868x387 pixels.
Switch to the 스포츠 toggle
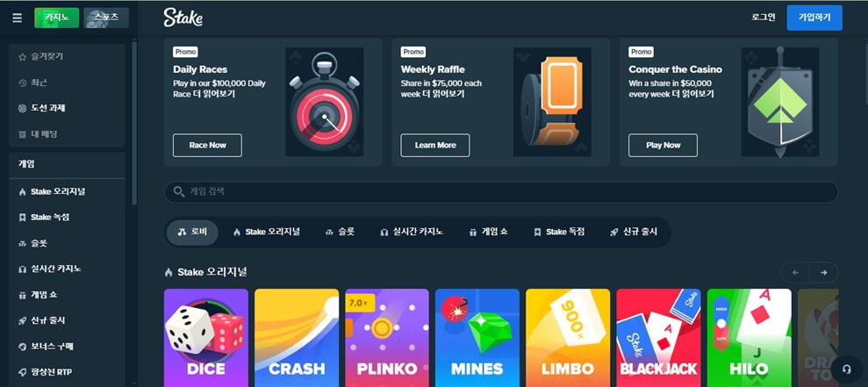106,18
